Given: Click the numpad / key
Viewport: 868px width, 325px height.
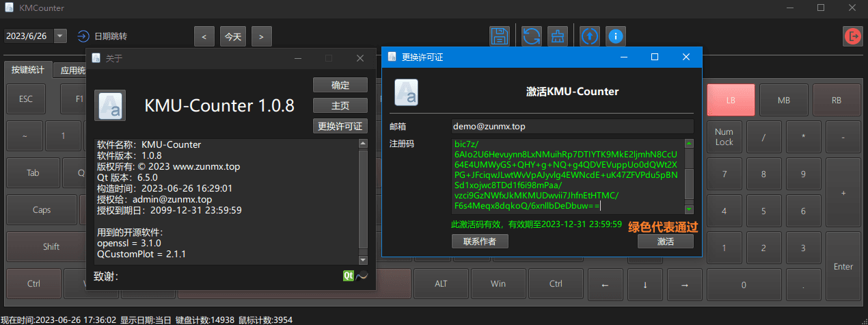Looking at the screenshot, I should click(763, 136).
